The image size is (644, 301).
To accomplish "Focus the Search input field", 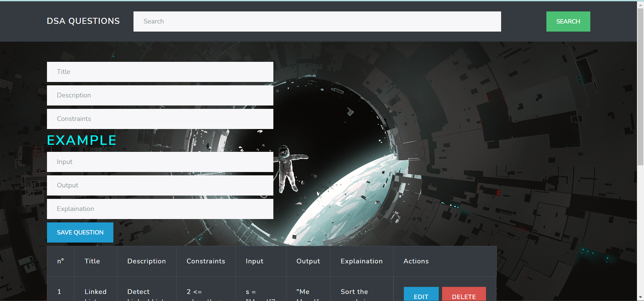I will [x=317, y=21].
